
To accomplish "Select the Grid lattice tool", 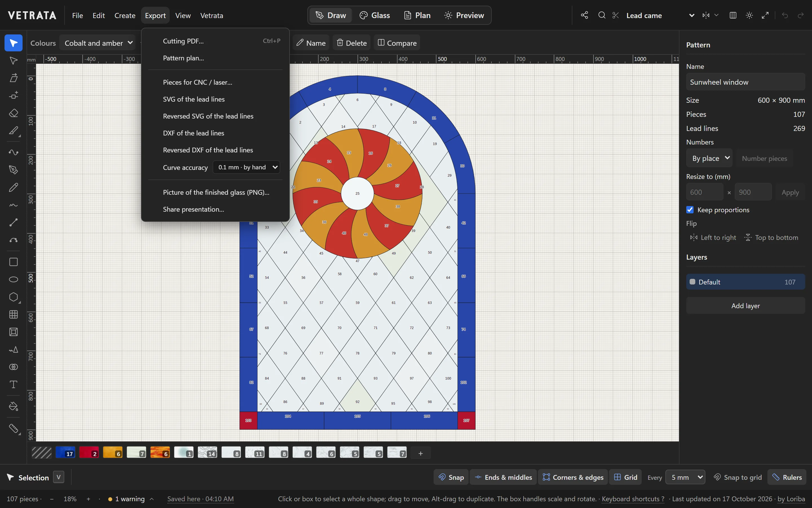I will coord(14,314).
